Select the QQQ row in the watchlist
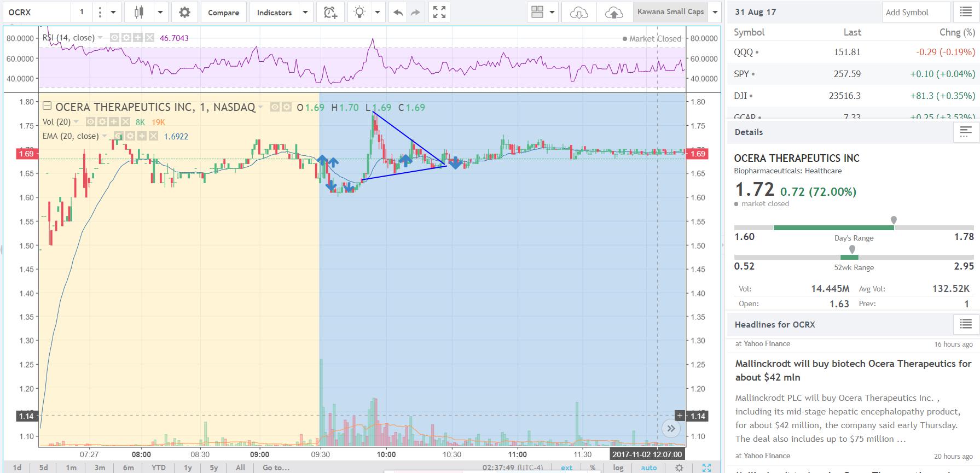The height and width of the screenshot is (473, 980). [x=854, y=52]
